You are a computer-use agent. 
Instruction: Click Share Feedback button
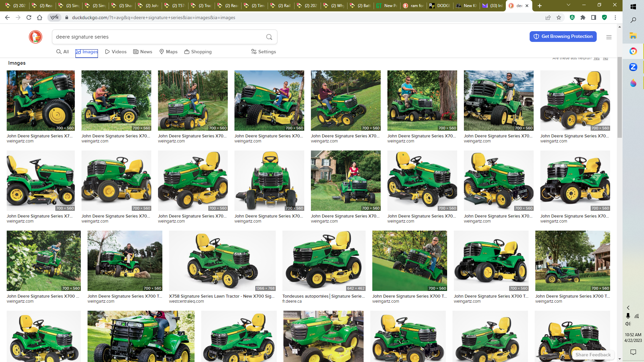tap(593, 355)
